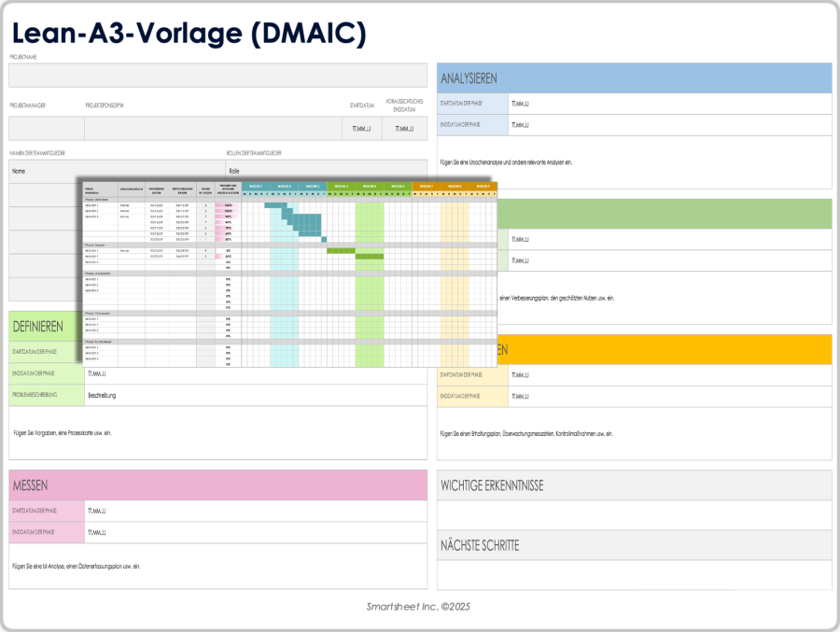
Task: Click the empty area below Nächste Schritte
Action: click(635, 575)
